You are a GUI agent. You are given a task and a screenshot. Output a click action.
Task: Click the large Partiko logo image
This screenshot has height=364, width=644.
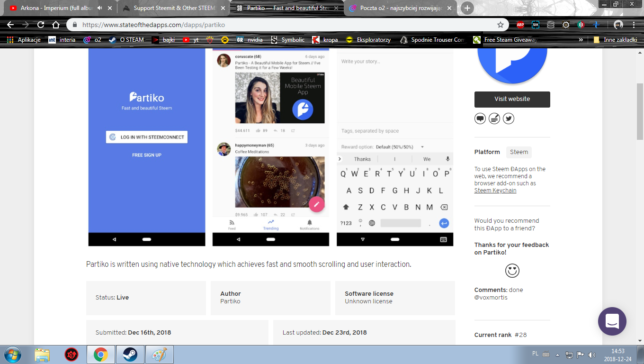(512, 66)
